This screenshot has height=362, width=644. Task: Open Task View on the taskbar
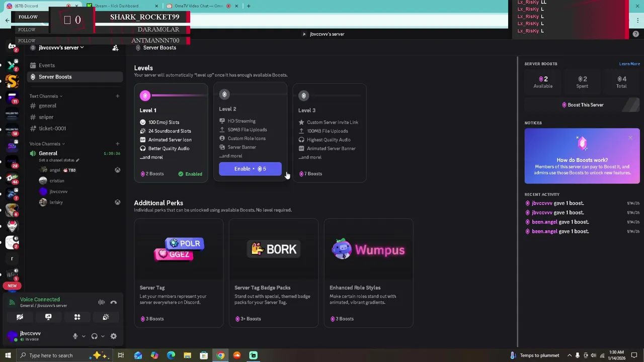point(121,355)
